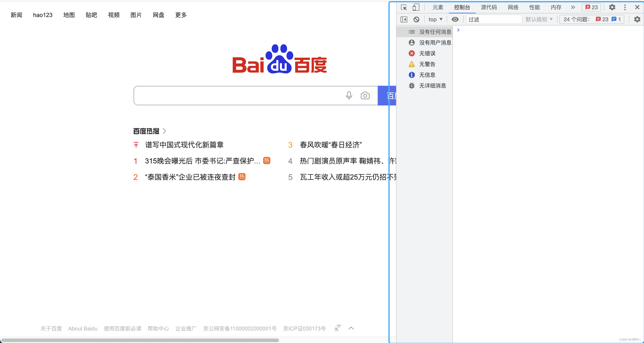Open the 帮助中心 footer link
This screenshot has height=343, width=644.
158,328
